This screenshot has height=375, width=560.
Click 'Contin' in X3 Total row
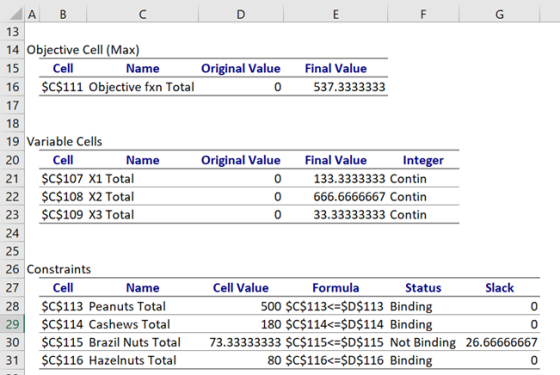(x=408, y=215)
